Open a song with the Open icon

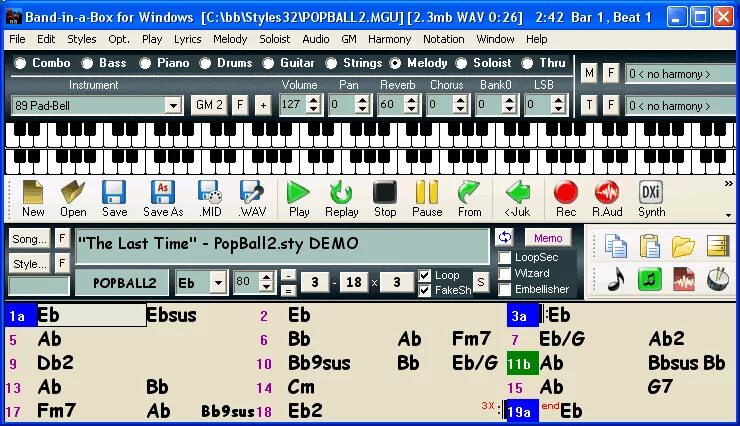click(73, 193)
